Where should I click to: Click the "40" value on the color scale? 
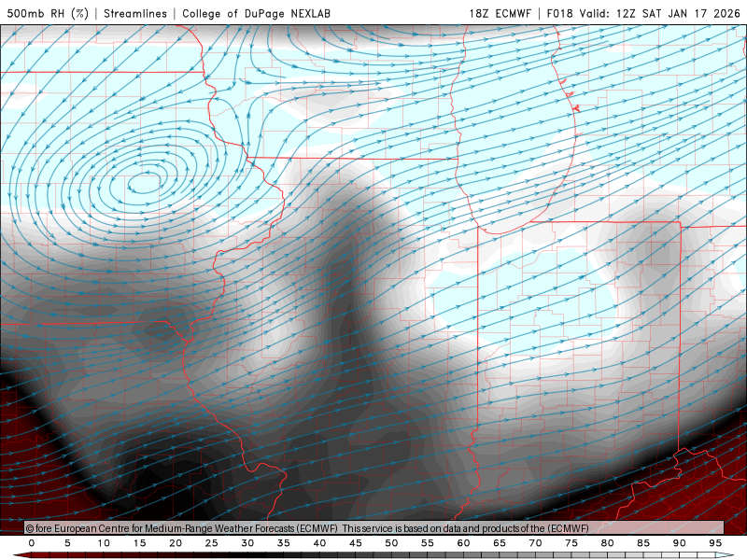pos(319,543)
